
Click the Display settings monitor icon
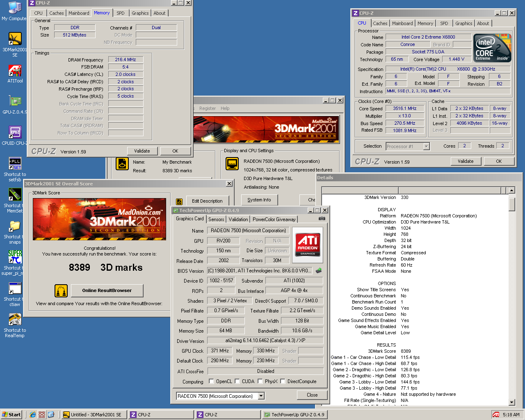(x=232, y=164)
